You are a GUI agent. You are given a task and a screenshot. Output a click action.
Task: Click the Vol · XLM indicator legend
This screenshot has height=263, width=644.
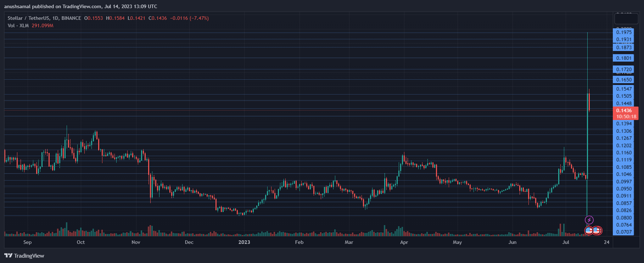(18, 25)
